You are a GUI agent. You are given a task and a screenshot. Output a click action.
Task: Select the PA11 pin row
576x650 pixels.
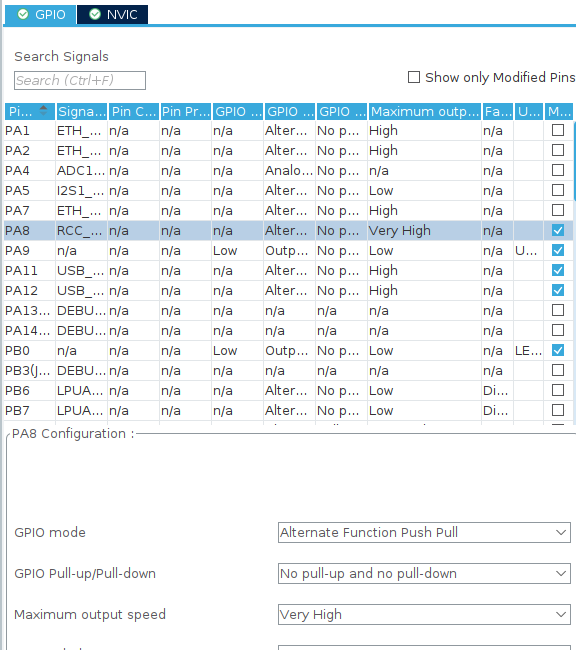289,271
